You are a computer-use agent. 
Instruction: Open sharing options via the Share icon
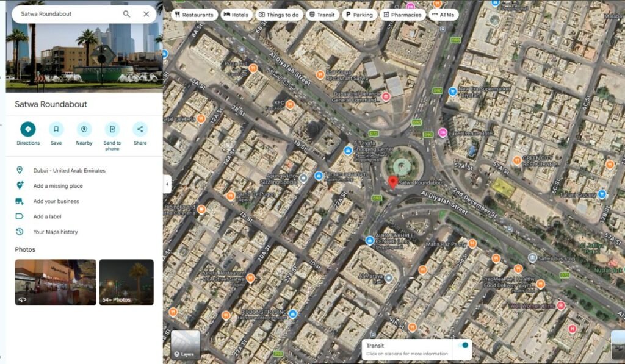140,129
